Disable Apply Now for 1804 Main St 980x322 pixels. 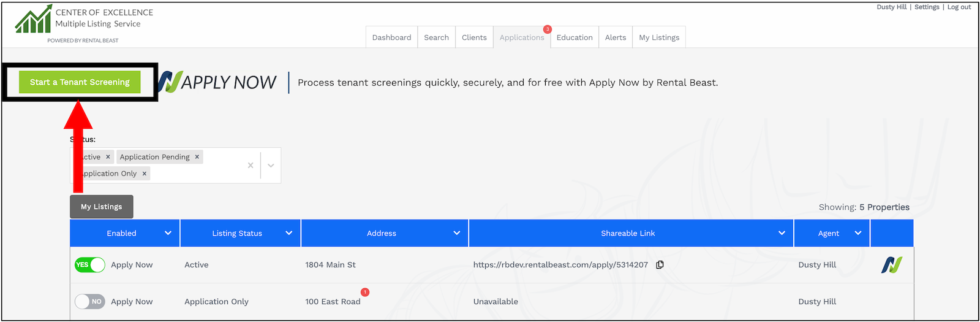point(90,265)
